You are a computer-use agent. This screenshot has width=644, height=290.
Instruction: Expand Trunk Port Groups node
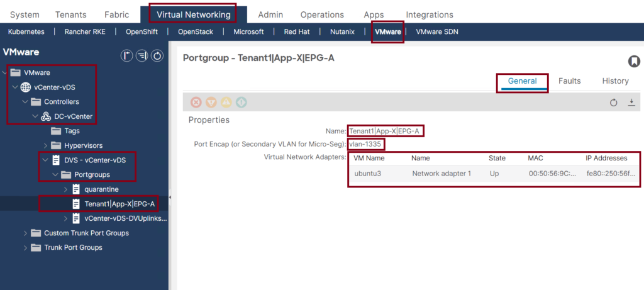pyautogui.click(x=25, y=248)
